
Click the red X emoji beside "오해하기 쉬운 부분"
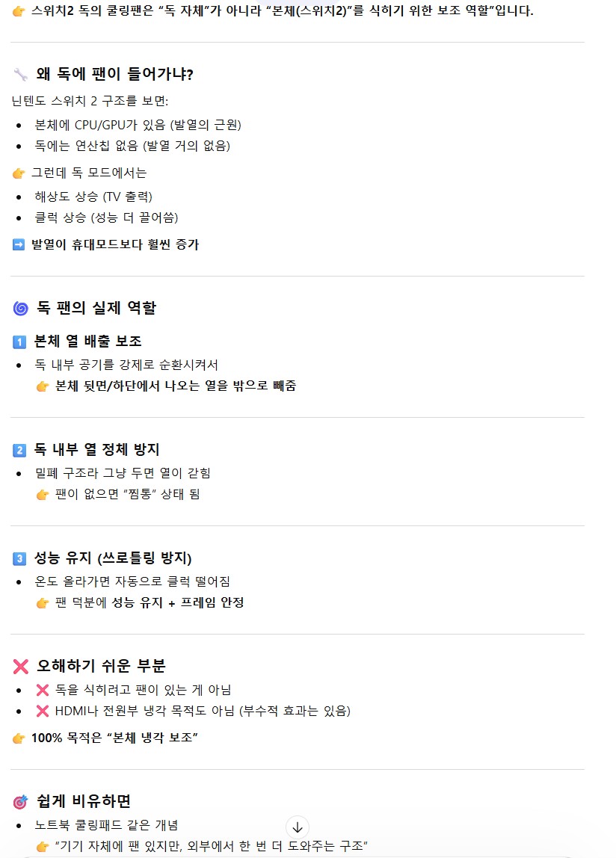pyautogui.click(x=20, y=667)
